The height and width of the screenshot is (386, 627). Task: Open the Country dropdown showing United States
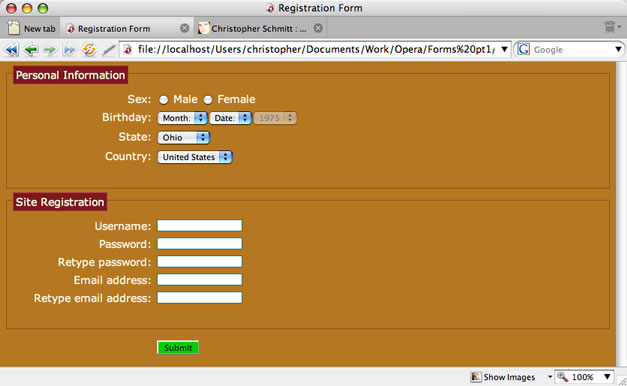coord(195,157)
